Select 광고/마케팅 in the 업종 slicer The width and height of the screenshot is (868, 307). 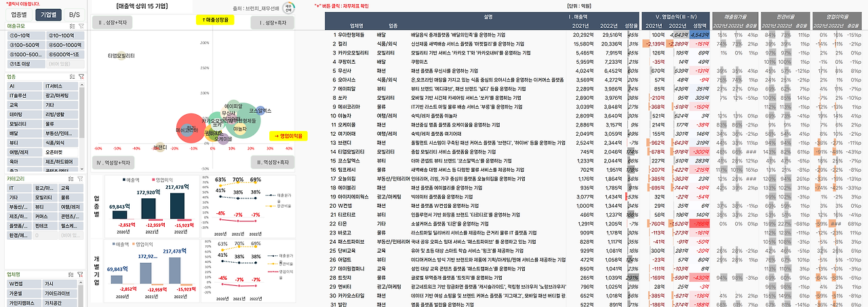60,96
